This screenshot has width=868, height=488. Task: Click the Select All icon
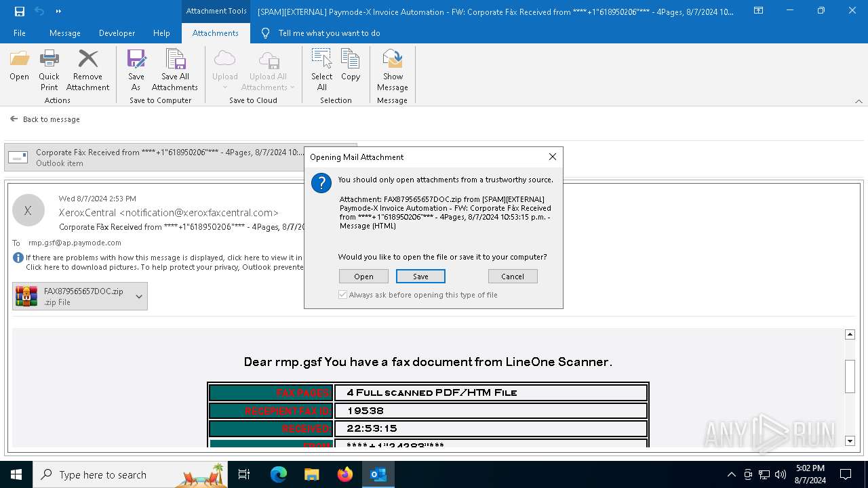point(321,60)
